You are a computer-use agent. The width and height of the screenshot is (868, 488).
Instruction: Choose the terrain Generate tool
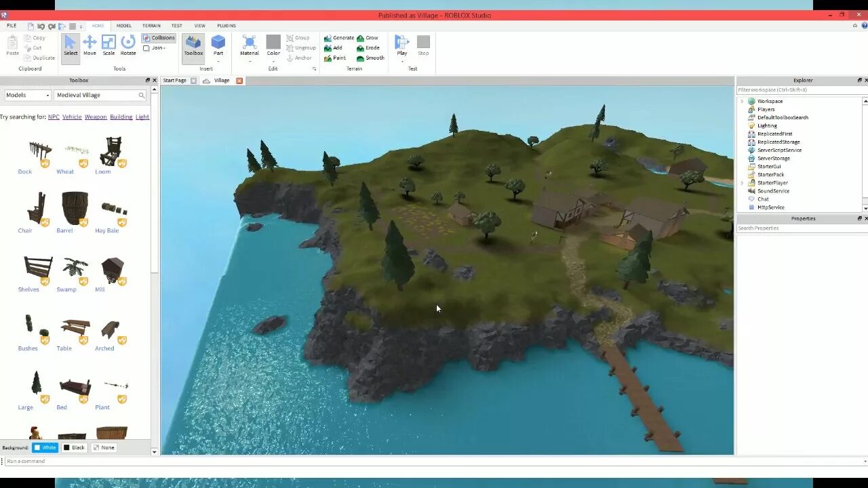coord(339,38)
